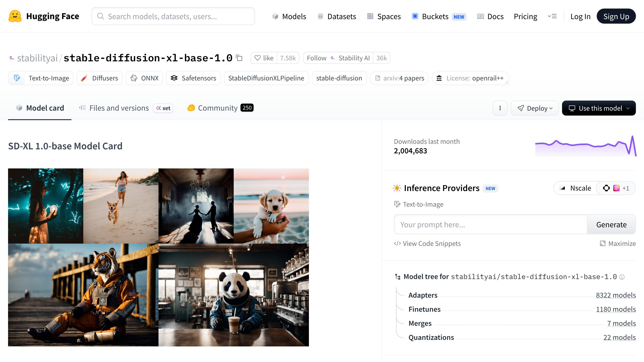Click the copy model name icon
The image size is (644, 362).
(239, 58)
